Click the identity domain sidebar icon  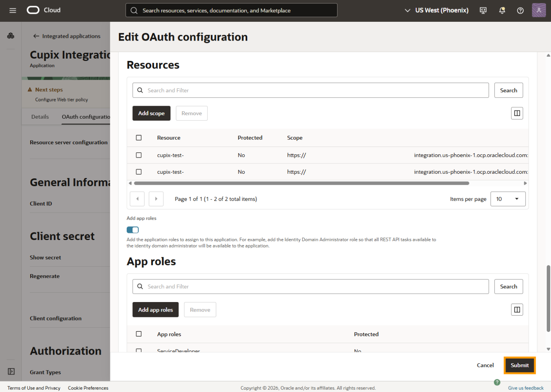(11, 36)
